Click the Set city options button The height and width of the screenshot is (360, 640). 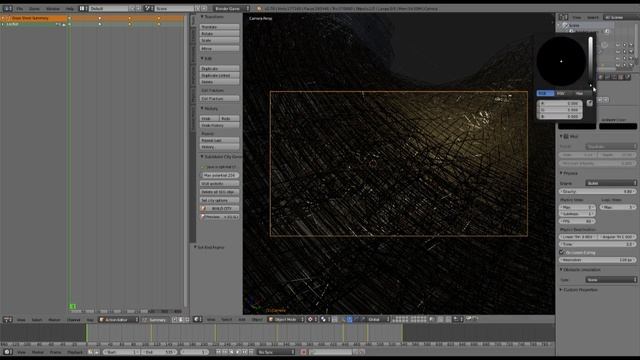click(x=220, y=200)
